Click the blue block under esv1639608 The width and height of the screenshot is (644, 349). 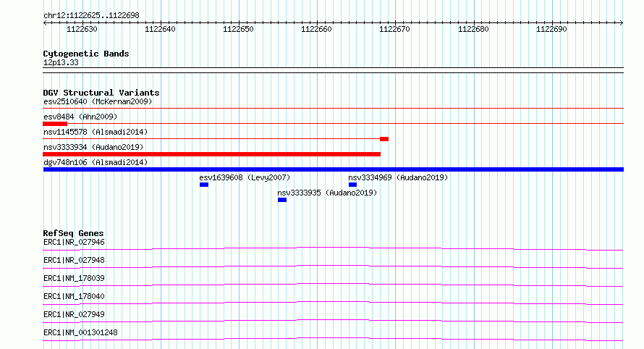point(204,185)
